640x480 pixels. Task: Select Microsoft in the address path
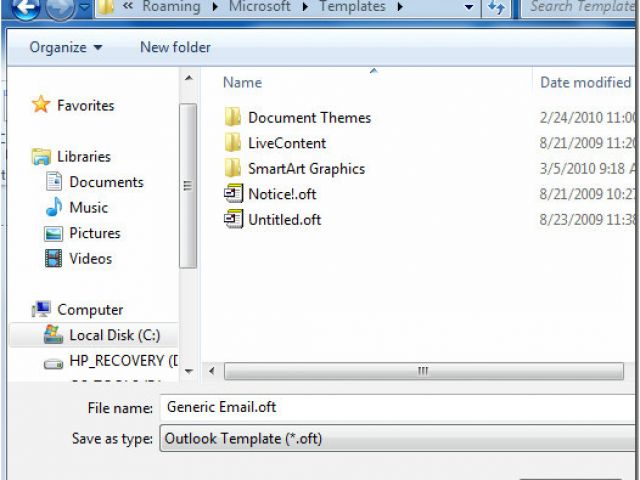click(260, 7)
